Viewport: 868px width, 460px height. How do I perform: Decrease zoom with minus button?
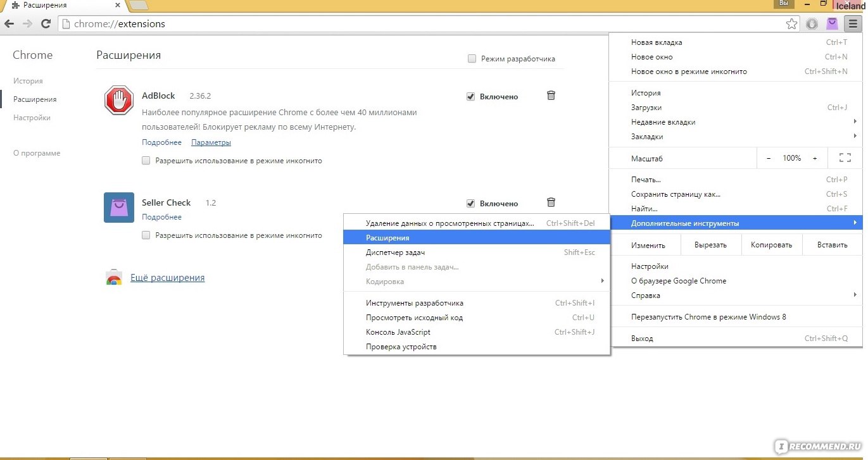point(769,158)
